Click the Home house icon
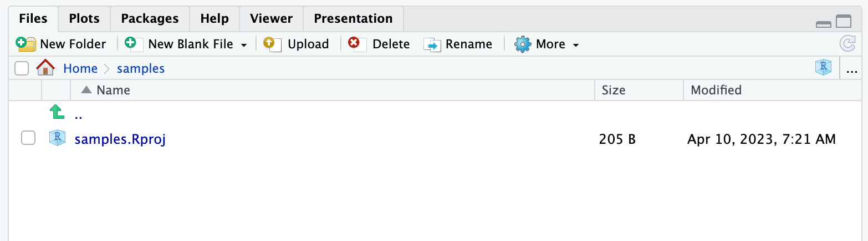 tap(45, 68)
